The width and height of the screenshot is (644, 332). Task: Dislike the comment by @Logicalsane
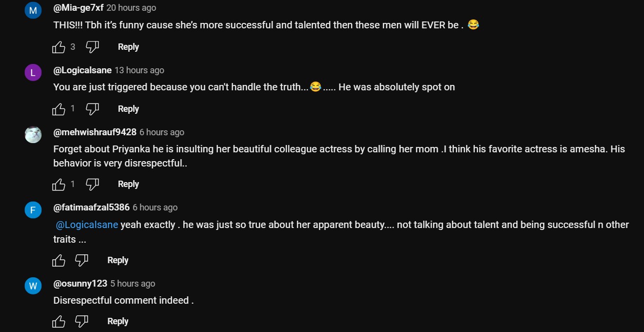[92, 109]
